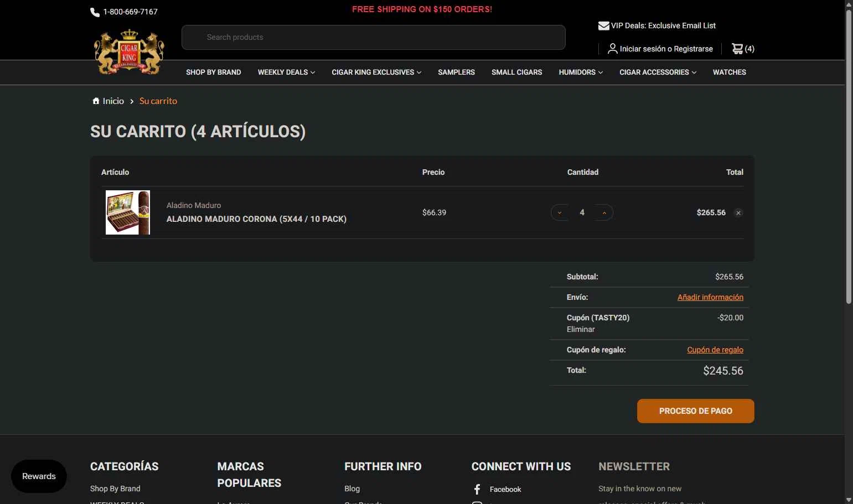The image size is (853, 504).
Task: Go to Samplers menu item
Action: pos(456,72)
